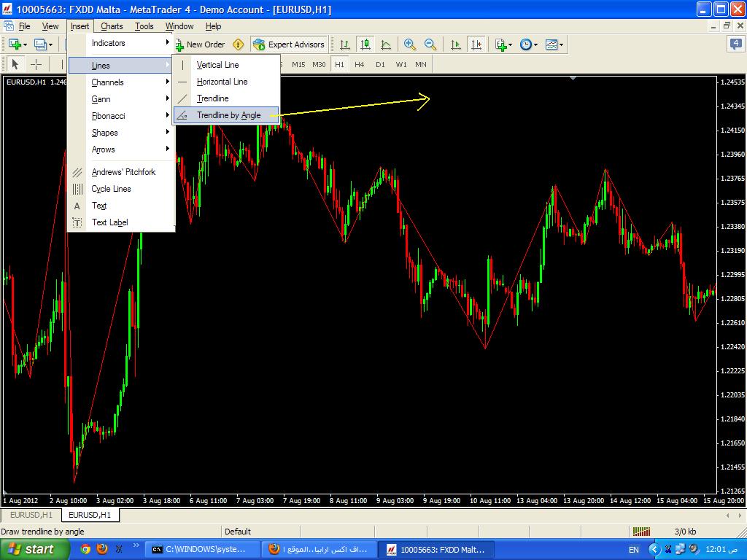Insert a Text object

[121, 206]
